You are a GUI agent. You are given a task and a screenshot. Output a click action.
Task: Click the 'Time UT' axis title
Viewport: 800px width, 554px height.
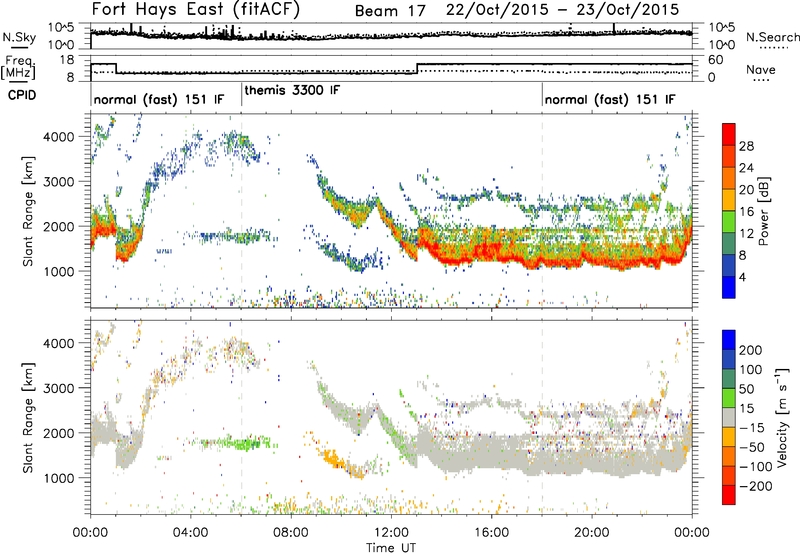(x=391, y=548)
